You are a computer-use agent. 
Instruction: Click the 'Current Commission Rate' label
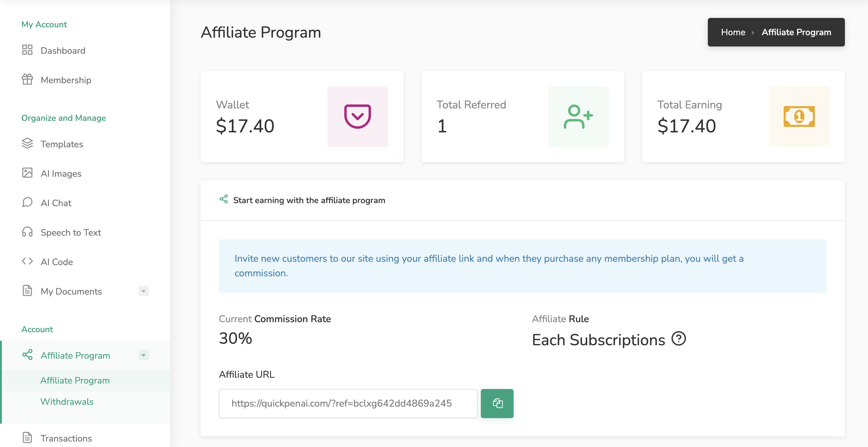275,319
